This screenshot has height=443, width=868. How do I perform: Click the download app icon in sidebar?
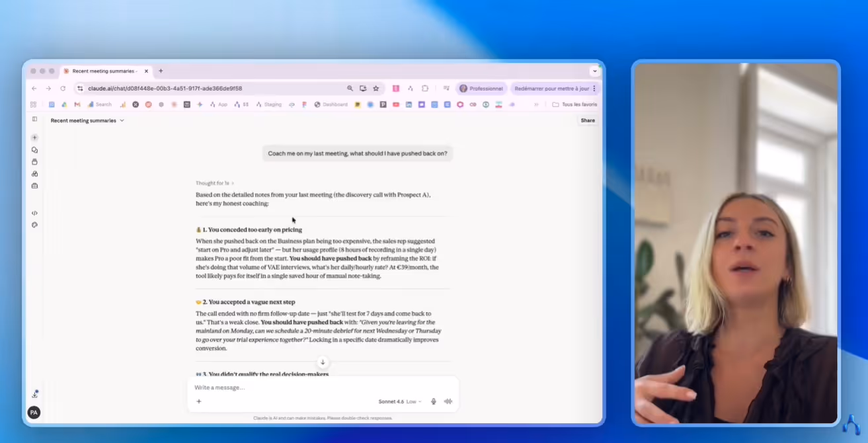[34, 394]
